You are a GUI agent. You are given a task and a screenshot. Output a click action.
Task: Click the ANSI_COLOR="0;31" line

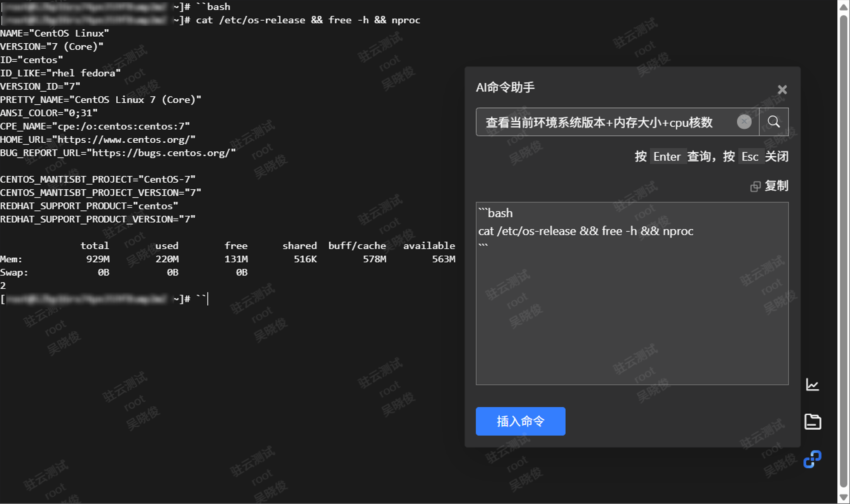49,113
